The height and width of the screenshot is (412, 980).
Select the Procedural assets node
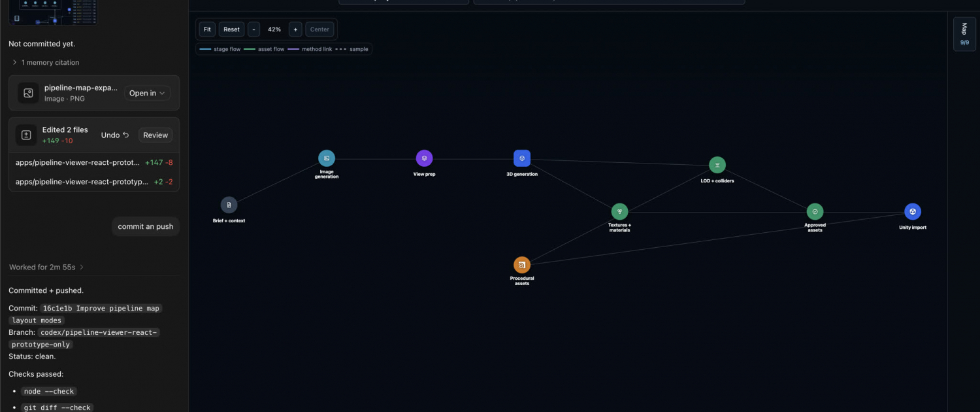pyautogui.click(x=521, y=265)
